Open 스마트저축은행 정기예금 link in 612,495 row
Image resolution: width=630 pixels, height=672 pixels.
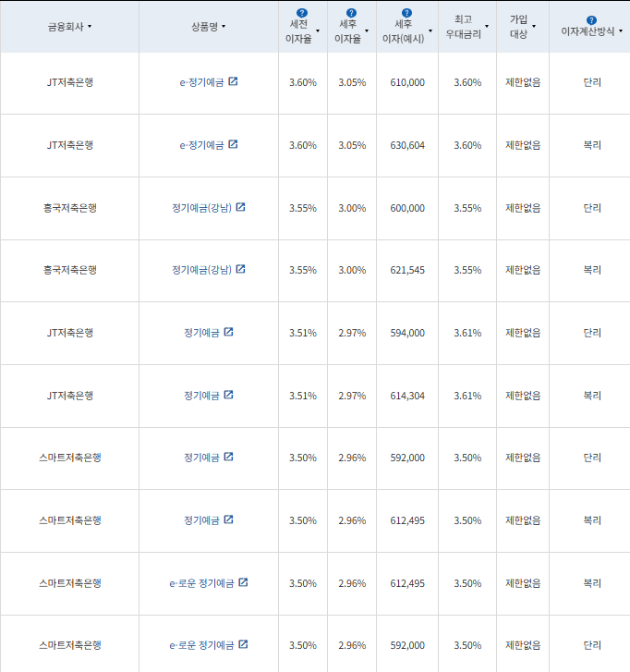pos(201,520)
